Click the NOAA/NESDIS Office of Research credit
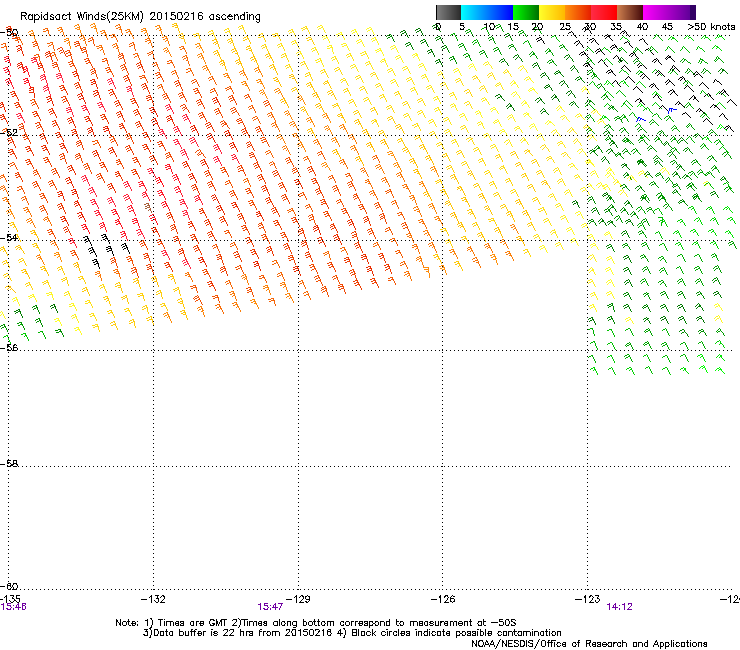This screenshot has height=650, width=740. tap(589, 644)
